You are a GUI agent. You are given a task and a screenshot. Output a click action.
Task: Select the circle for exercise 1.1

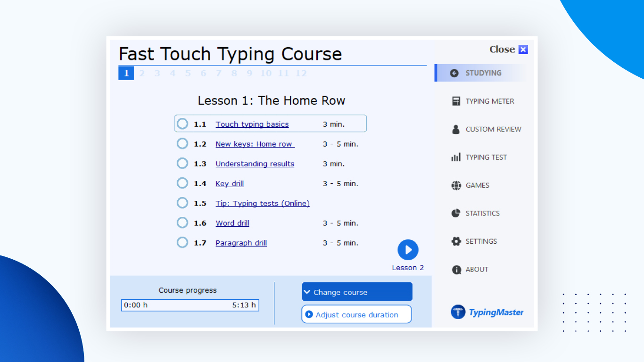182,124
